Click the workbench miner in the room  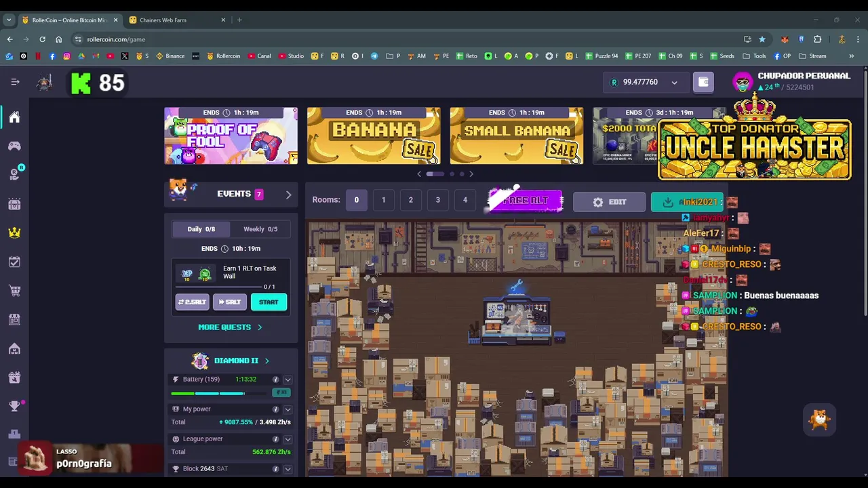pos(517,320)
